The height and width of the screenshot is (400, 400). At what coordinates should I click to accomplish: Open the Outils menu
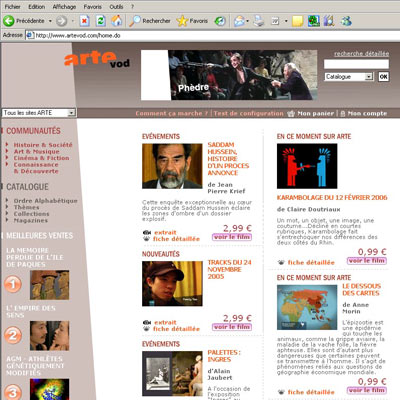(116, 7)
